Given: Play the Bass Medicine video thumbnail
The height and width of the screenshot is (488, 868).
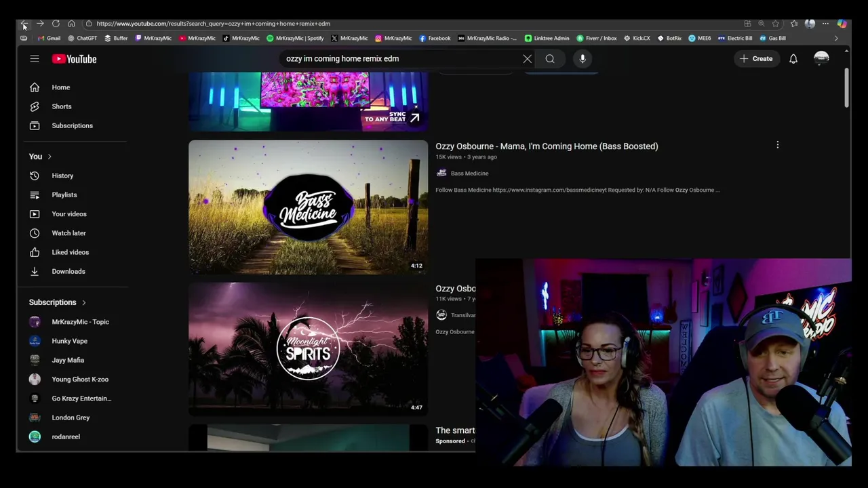Looking at the screenshot, I should click(309, 207).
